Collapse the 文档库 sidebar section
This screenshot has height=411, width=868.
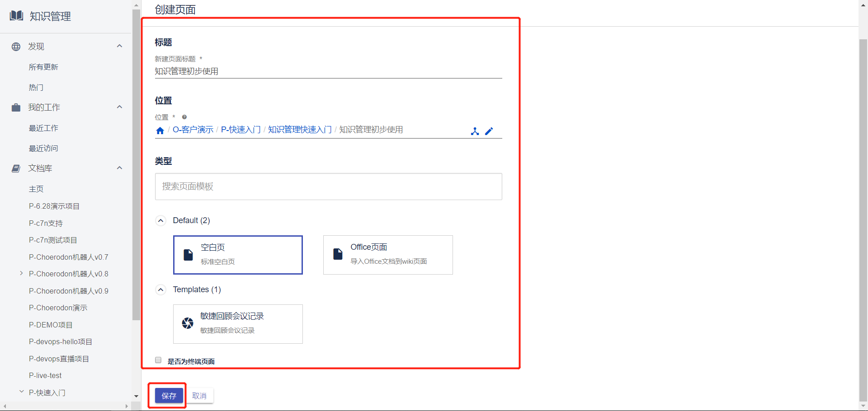(119, 168)
